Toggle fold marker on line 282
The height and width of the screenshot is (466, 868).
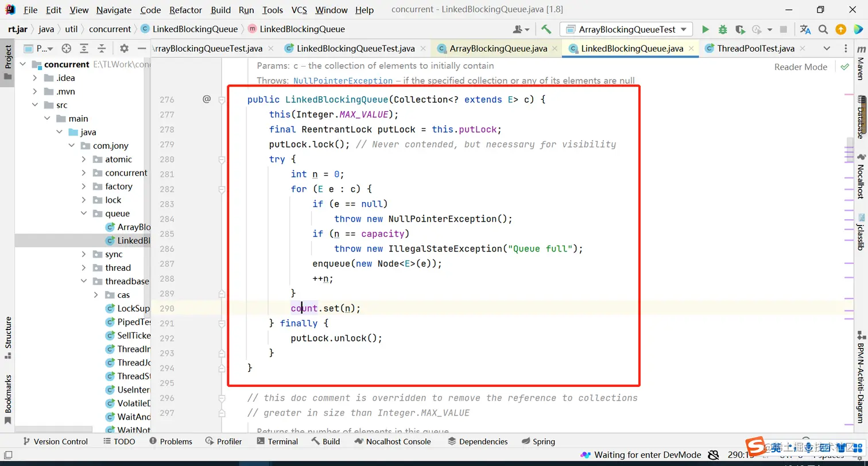tap(222, 189)
